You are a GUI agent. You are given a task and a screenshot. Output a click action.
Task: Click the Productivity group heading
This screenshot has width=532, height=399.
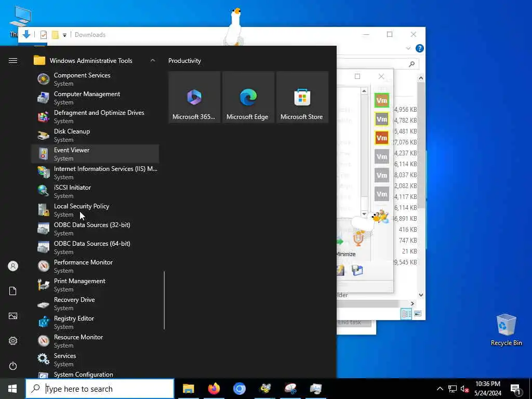pos(184,61)
